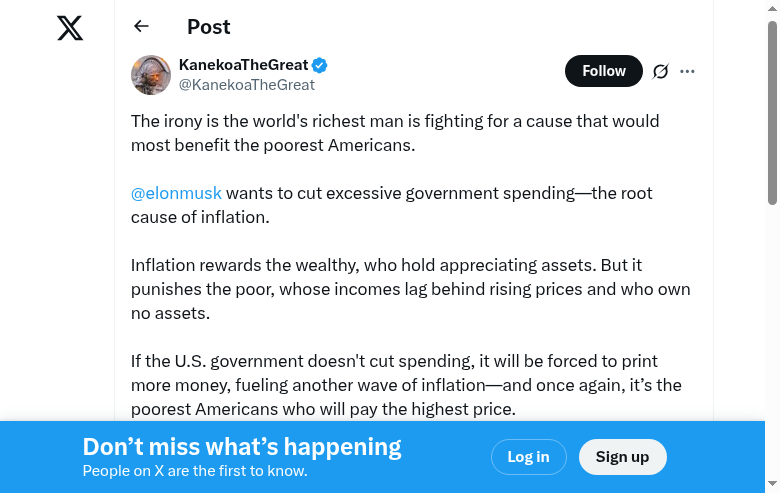Click the Post page heading
This screenshot has height=493, width=780.
pyautogui.click(x=208, y=27)
